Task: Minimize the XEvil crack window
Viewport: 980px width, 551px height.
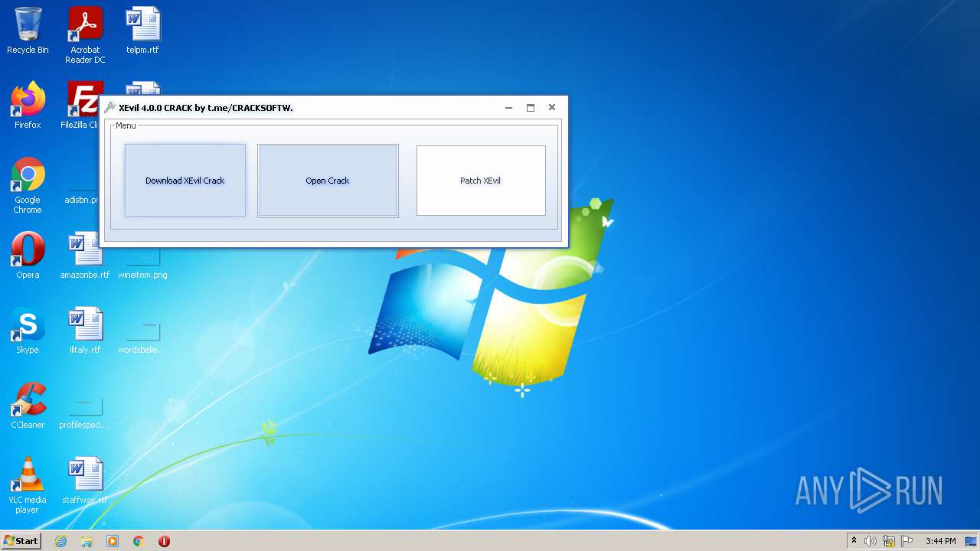Action: [508, 108]
